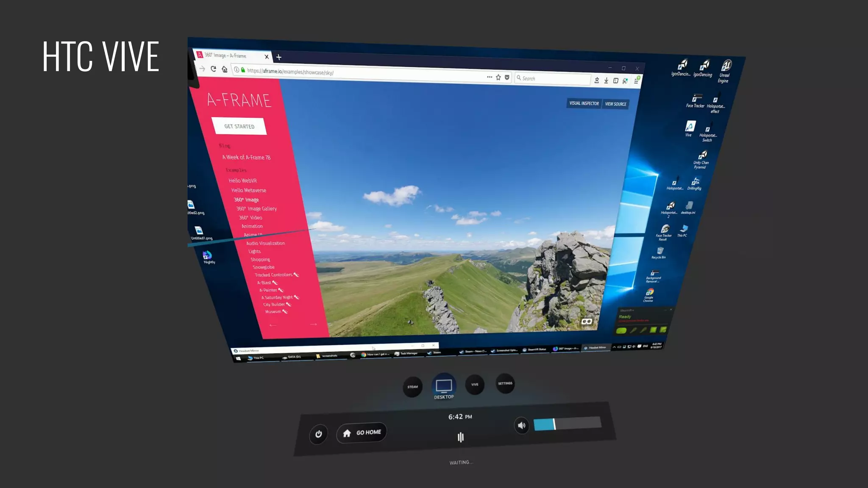
Task: Open the Vive desktop shortcut
Action: coord(689,129)
